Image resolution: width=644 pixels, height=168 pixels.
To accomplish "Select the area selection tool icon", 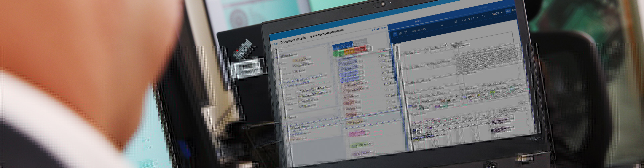I will click(x=406, y=32).
